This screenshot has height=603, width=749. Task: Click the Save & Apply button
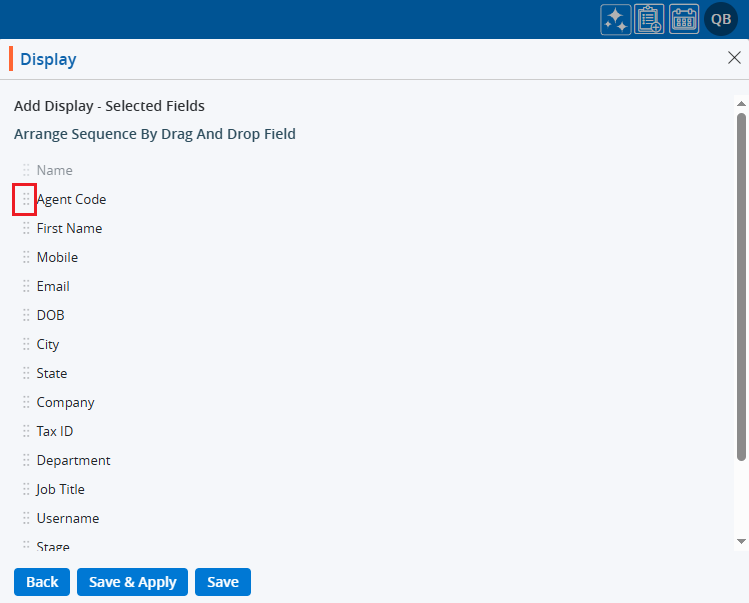(x=132, y=582)
